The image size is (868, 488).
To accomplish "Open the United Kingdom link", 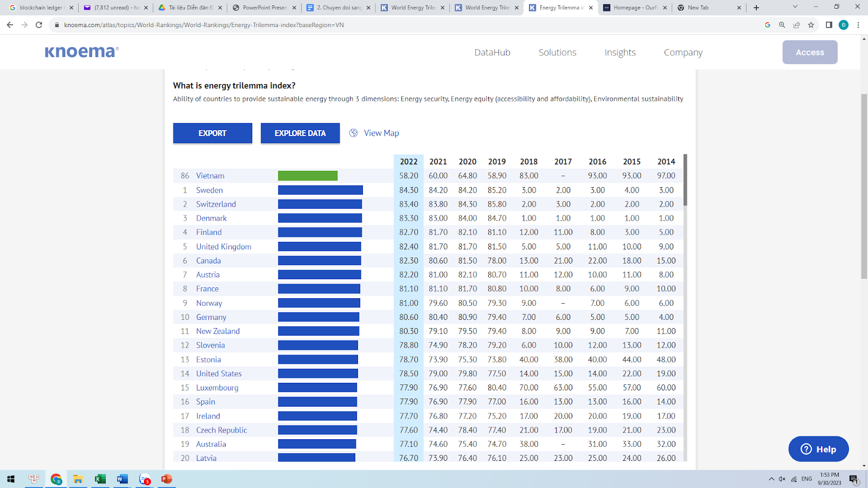I will [x=224, y=247].
